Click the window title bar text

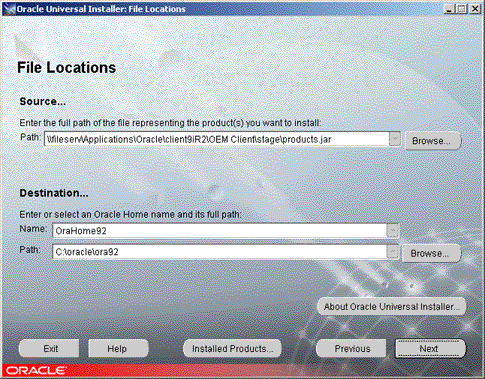(101, 9)
